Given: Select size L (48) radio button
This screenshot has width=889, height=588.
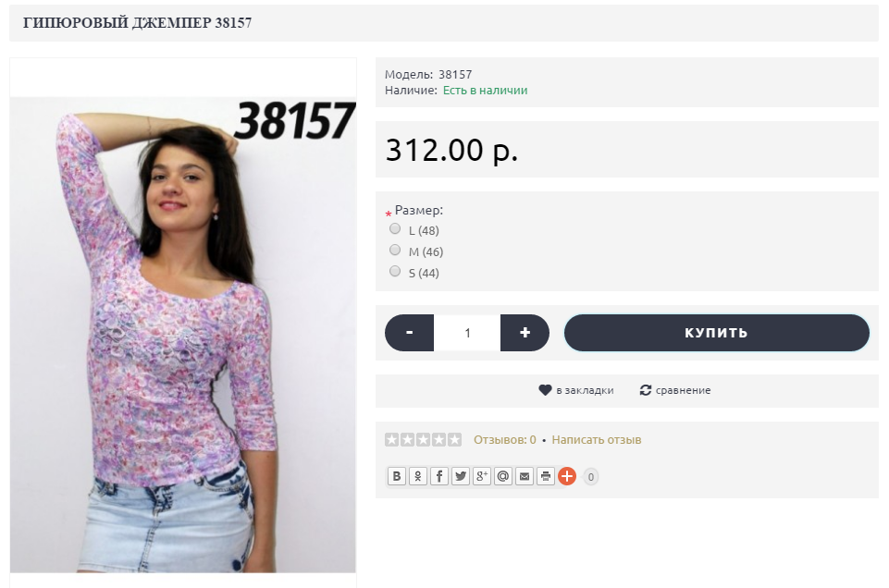Looking at the screenshot, I should (x=395, y=229).
